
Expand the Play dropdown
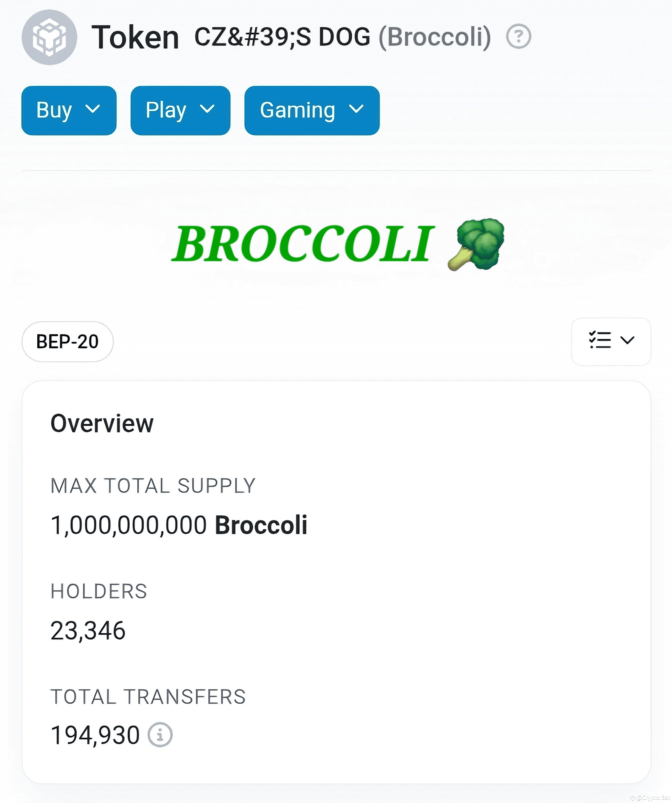tap(180, 110)
